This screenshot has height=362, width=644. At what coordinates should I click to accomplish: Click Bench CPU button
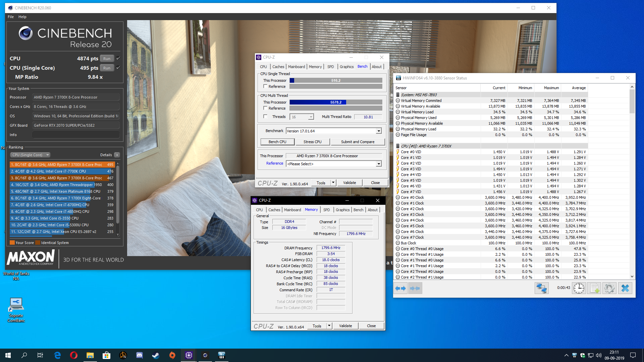coord(277,142)
